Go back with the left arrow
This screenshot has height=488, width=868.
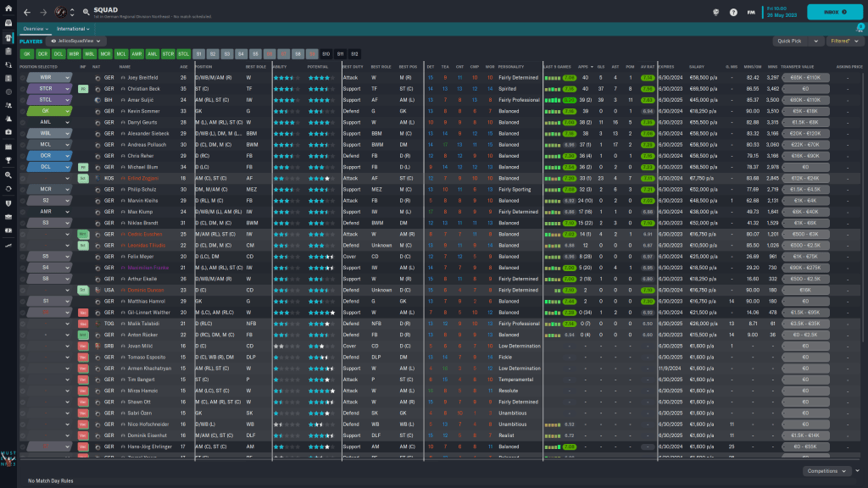click(x=27, y=13)
